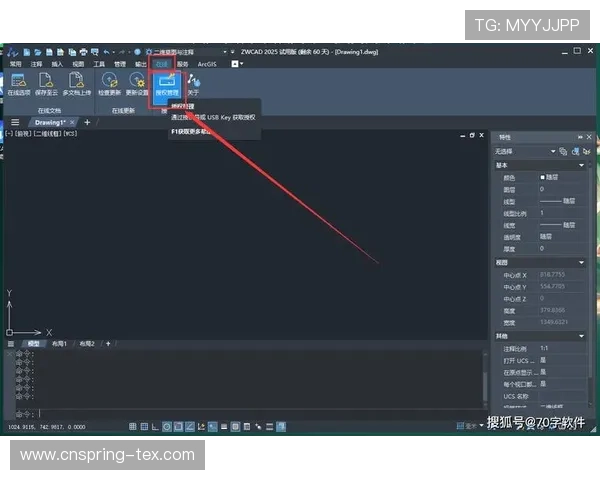This screenshot has height=480, width=600.
Task: Click the 更新设置 update settings icon
Action: pyautogui.click(x=137, y=84)
